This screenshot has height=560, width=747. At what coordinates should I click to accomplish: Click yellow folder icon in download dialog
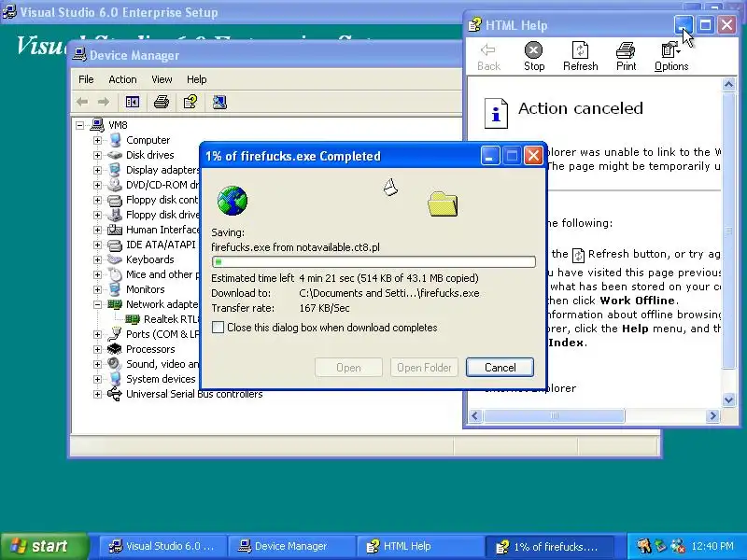point(443,203)
